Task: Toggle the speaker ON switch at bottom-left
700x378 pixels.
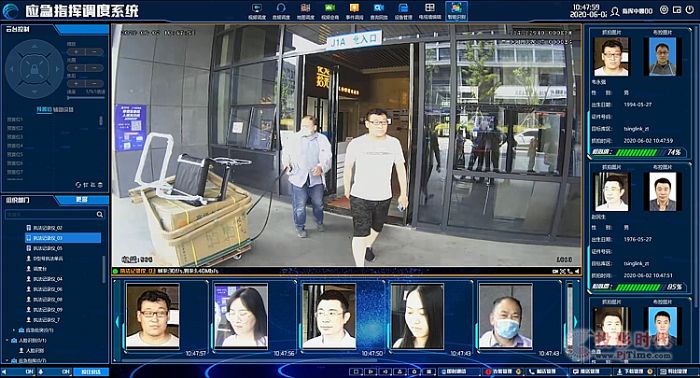Action: (18, 371)
